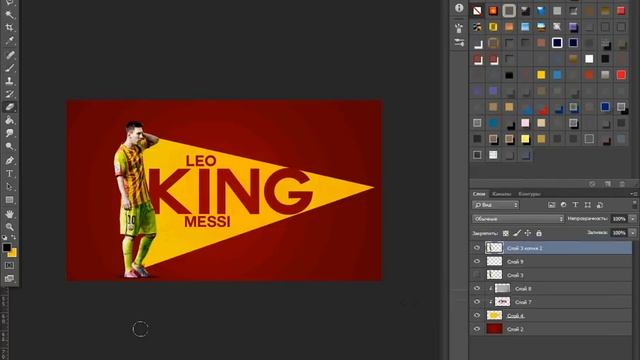Select the Clone Stamp tool

pos(9,81)
